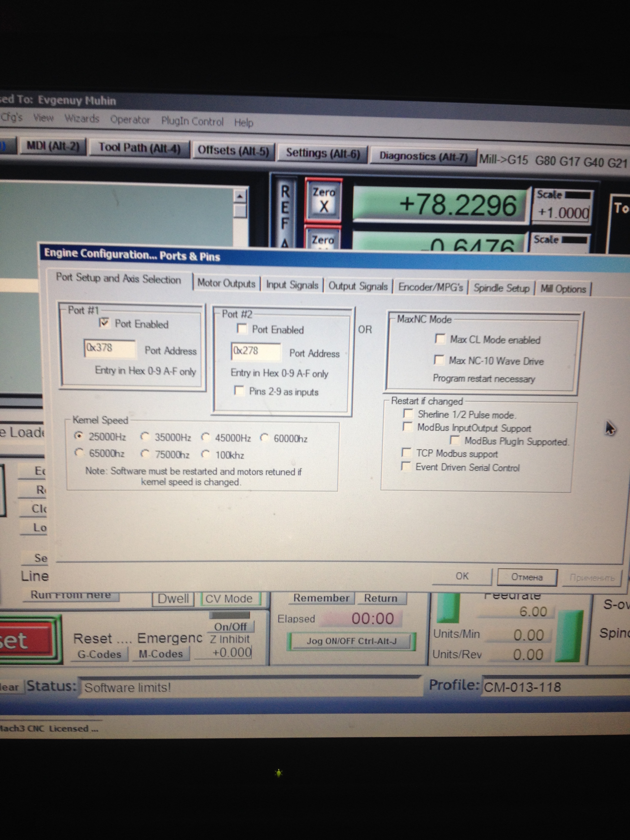630x840 pixels.
Task: Select 100khz kernel speed option
Action: [206, 454]
